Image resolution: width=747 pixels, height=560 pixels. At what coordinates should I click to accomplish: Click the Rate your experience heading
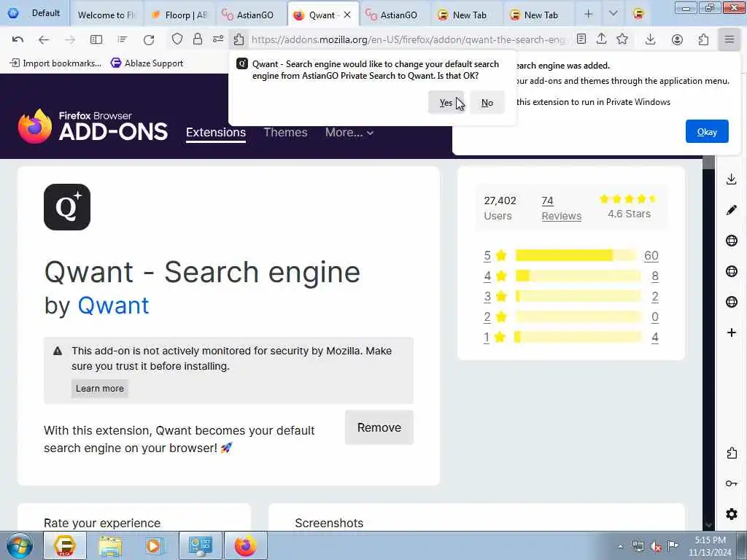click(x=102, y=523)
